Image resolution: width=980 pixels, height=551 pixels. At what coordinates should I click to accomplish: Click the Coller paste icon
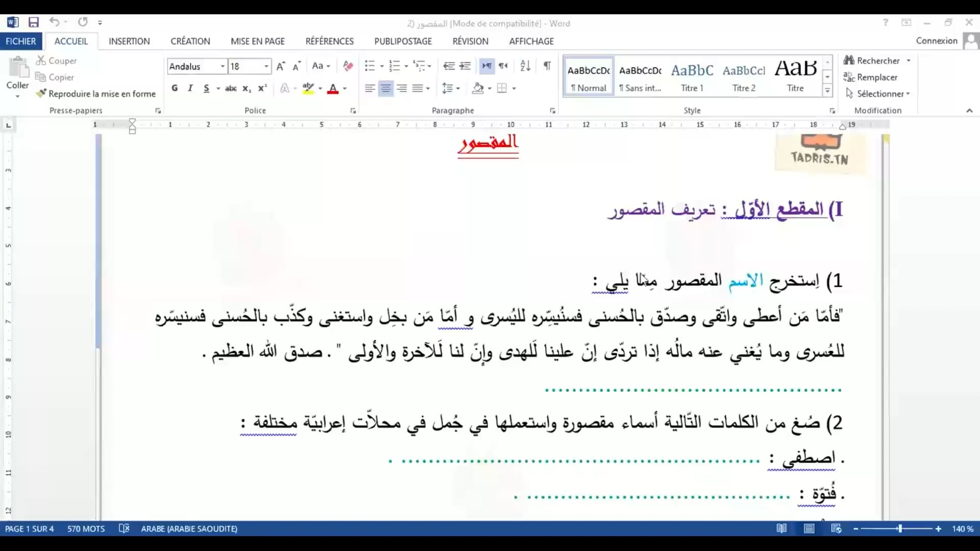point(18,67)
